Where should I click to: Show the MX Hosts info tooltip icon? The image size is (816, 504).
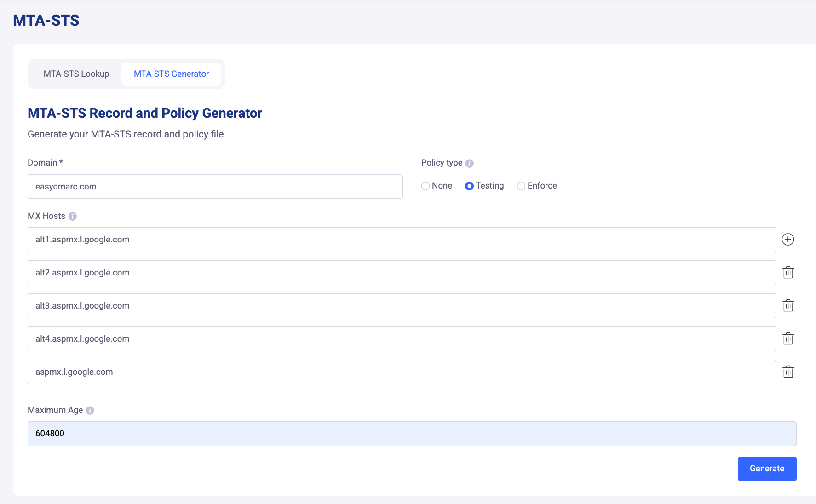[x=72, y=217]
